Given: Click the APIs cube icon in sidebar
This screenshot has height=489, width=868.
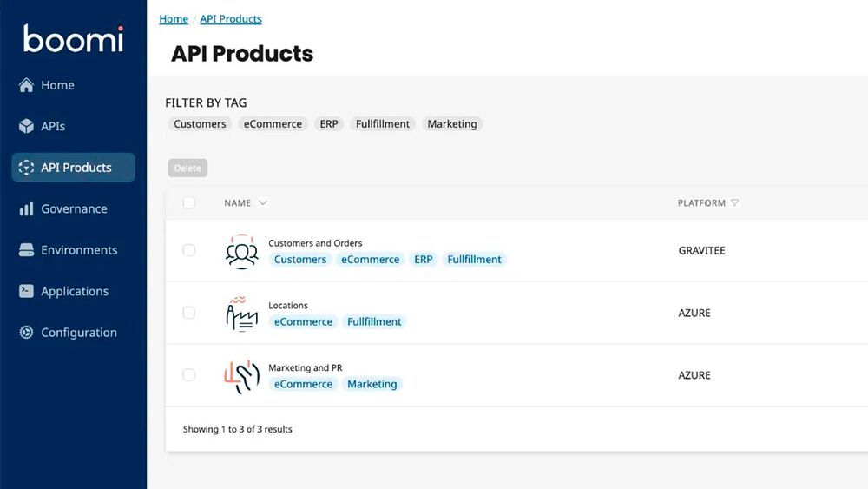Looking at the screenshot, I should [x=26, y=126].
